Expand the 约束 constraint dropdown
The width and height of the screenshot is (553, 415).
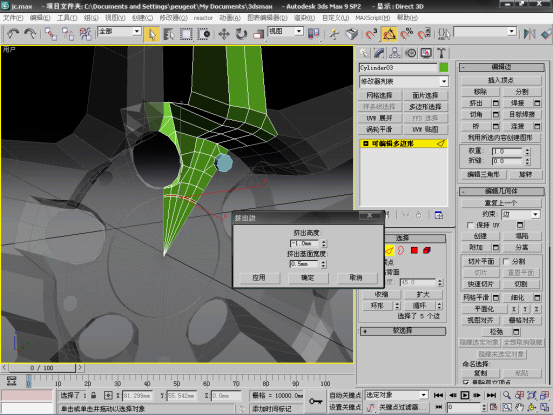pyautogui.click(x=521, y=214)
